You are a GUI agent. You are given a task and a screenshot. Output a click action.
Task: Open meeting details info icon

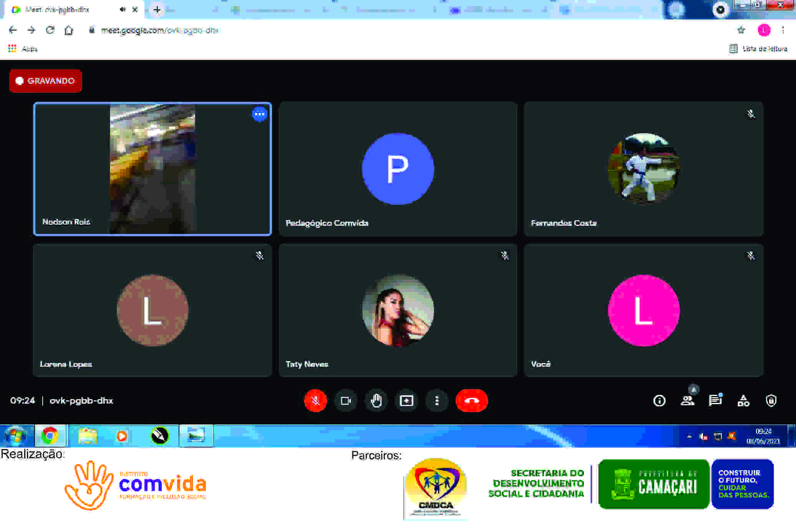click(x=659, y=401)
